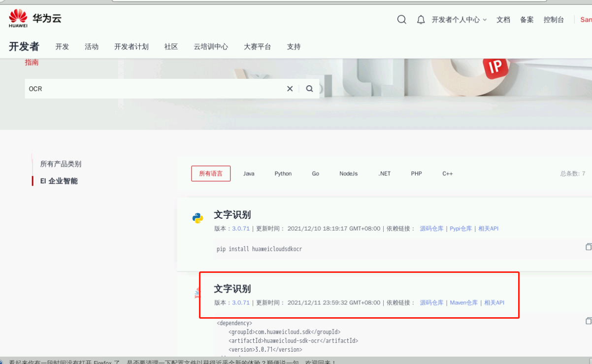Filter SDKs by PHP
Screen dimensions: 592x364
(x=417, y=173)
